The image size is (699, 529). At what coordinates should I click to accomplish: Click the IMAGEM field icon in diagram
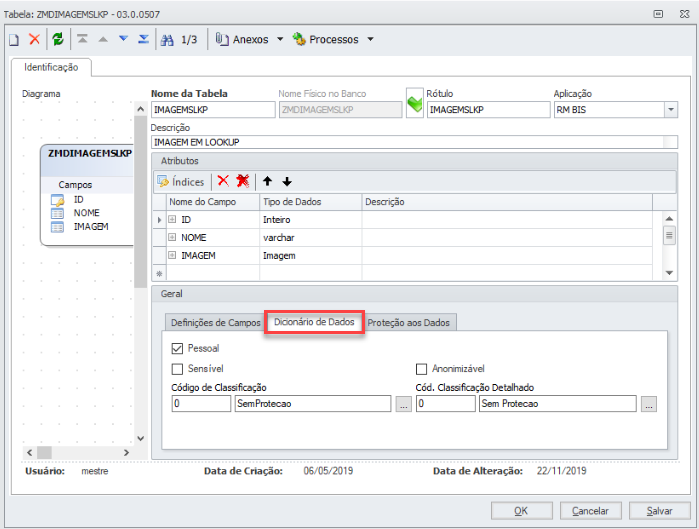58,227
